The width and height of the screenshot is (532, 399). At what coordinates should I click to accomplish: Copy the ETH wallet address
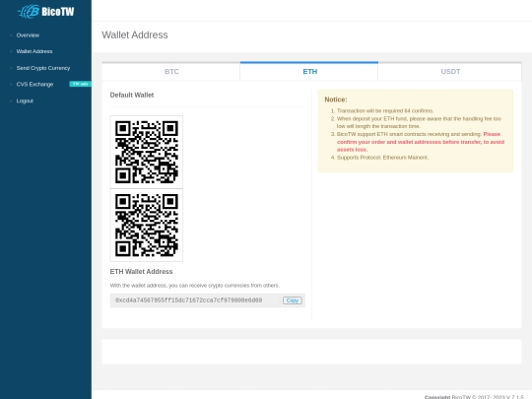pos(293,300)
